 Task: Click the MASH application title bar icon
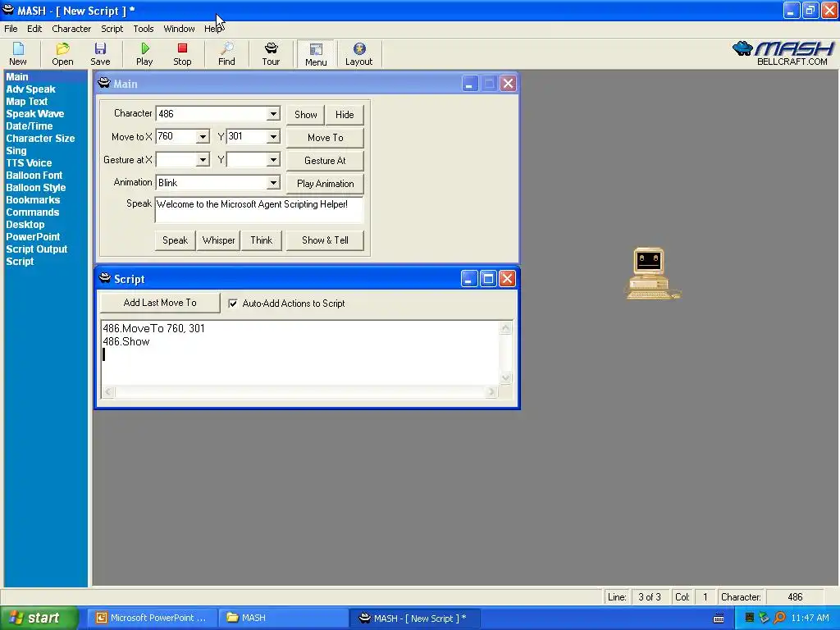[x=8, y=10]
